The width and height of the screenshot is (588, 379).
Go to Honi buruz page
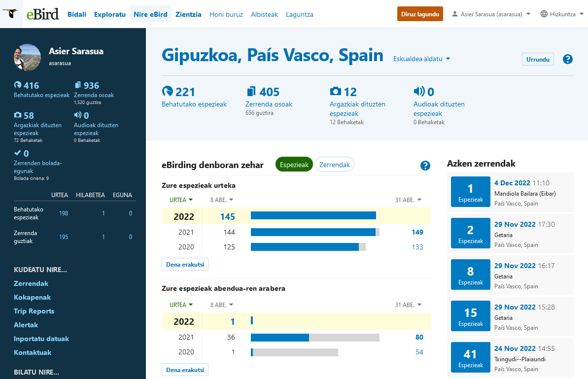(x=226, y=14)
